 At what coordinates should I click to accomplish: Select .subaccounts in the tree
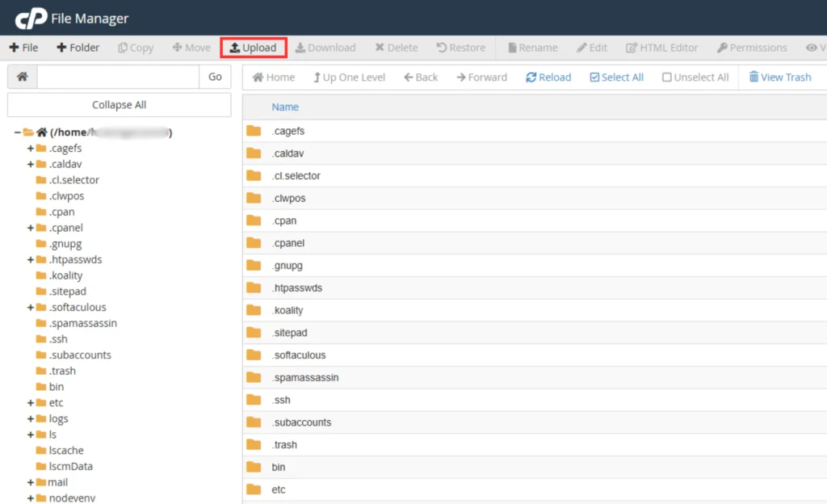coord(80,355)
